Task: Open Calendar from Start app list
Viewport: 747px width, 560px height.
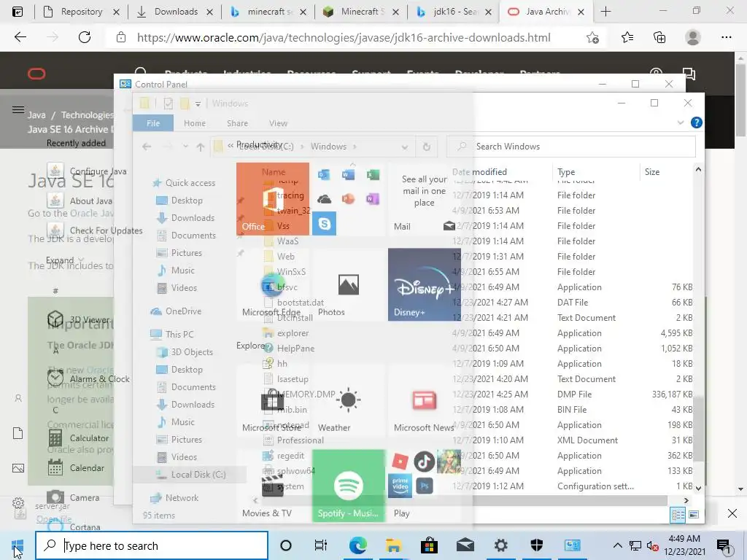Action: [76, 467]
